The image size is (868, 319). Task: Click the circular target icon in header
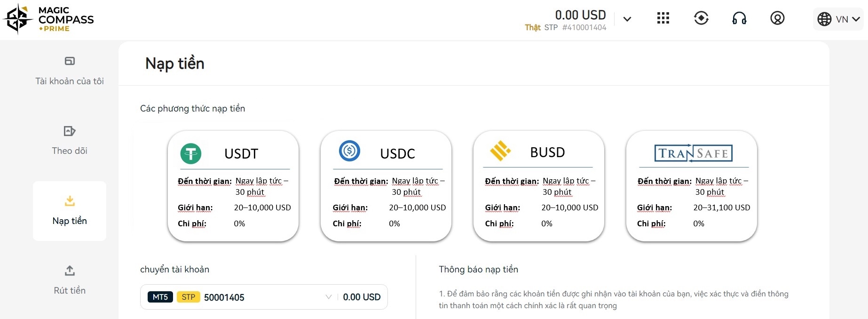(701, 18)
